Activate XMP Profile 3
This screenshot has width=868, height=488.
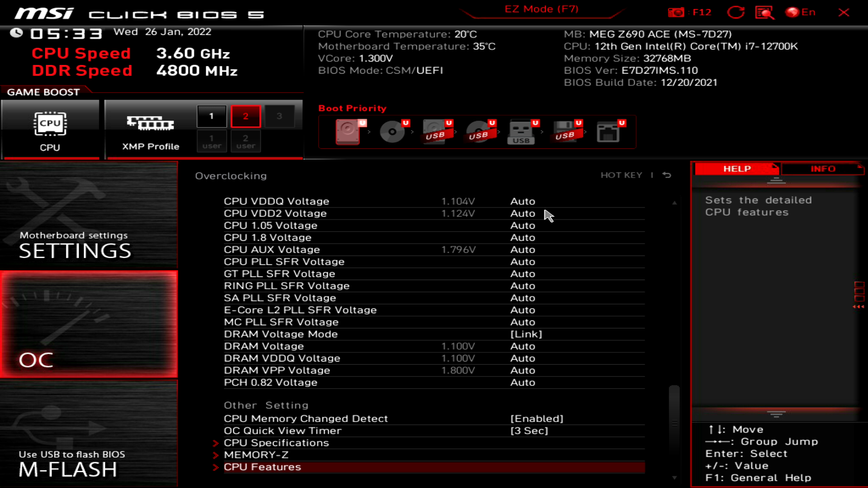click(x=280, y=116)
